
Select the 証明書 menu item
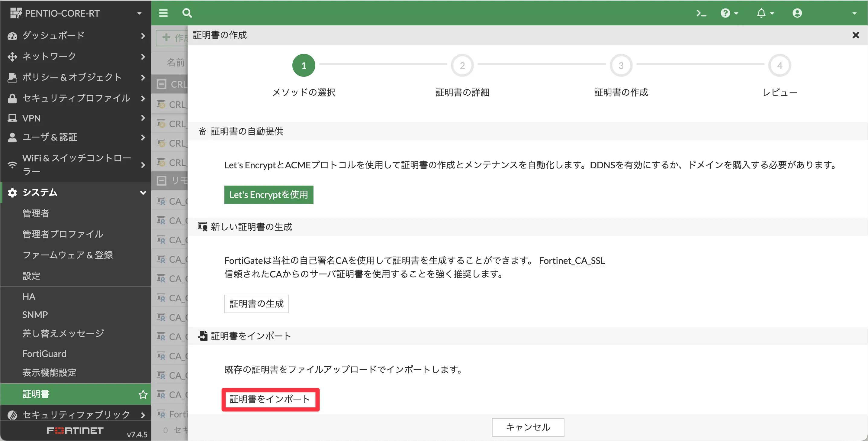[x=76, y=394]
